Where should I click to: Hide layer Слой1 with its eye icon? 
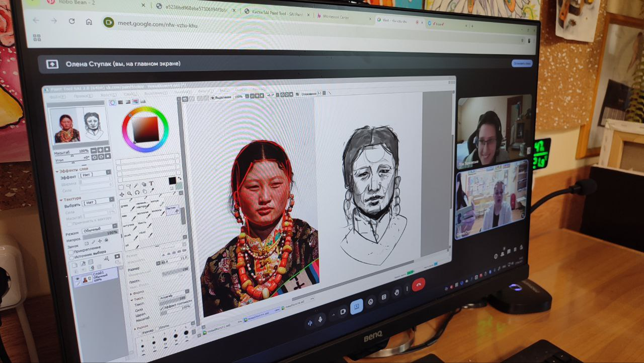click(x=77, y=279)
